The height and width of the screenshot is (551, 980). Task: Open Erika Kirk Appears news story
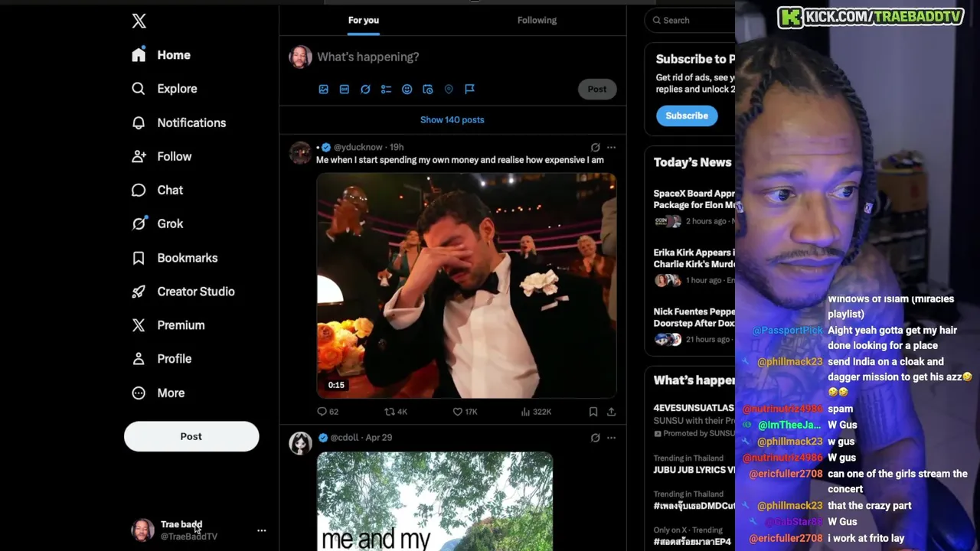coord(694,266)
